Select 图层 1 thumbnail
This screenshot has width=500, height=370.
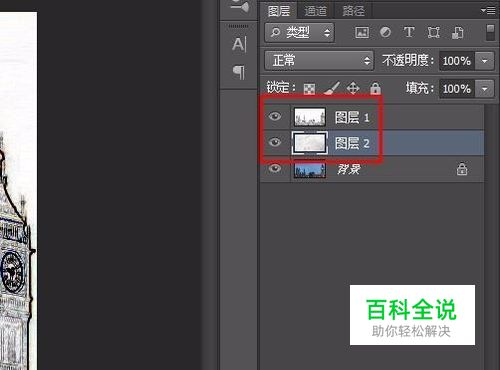click(x=310, y=117)
